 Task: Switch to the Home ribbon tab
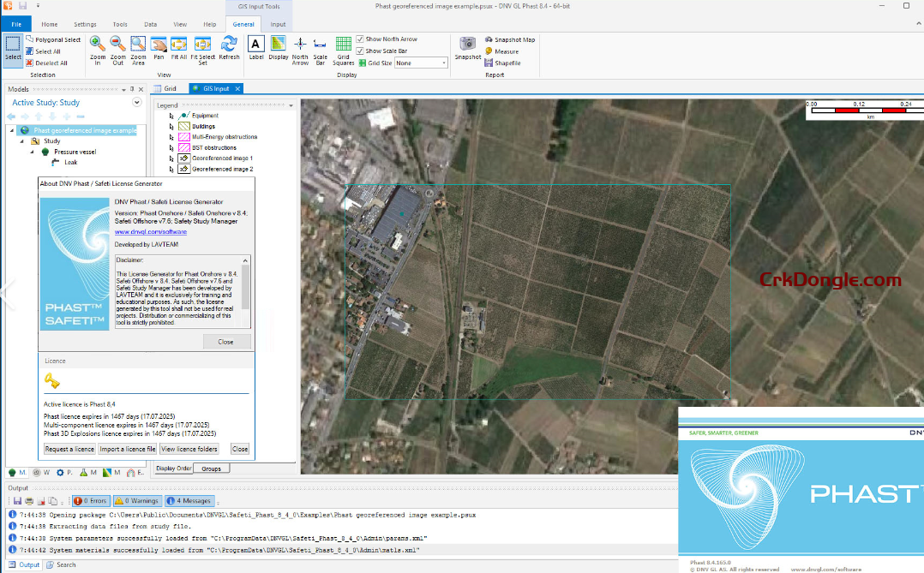click(x=50, y=24)
